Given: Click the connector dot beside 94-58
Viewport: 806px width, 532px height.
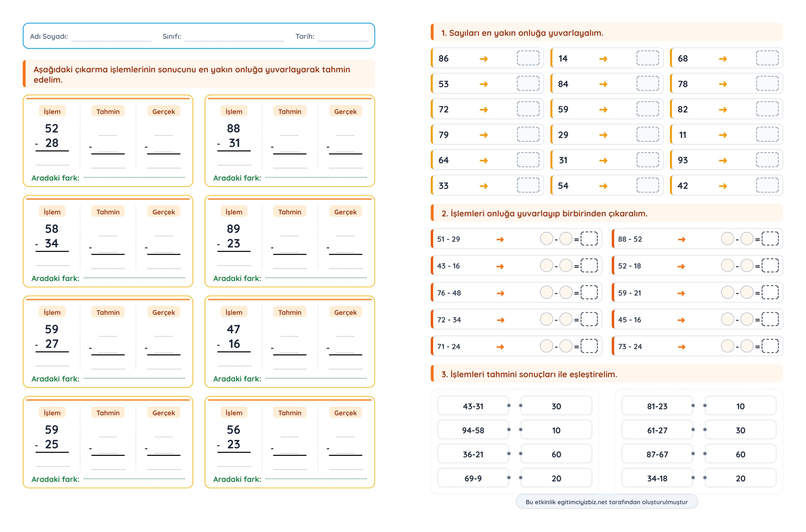Looking at the screenshot, I should click(509, 430).
